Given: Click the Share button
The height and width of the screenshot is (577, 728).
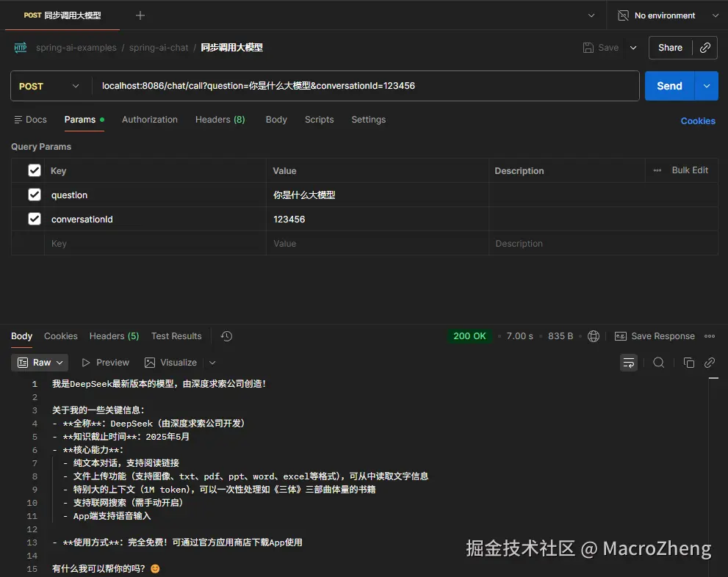Looking at the screenshot, I should point(670,47).
